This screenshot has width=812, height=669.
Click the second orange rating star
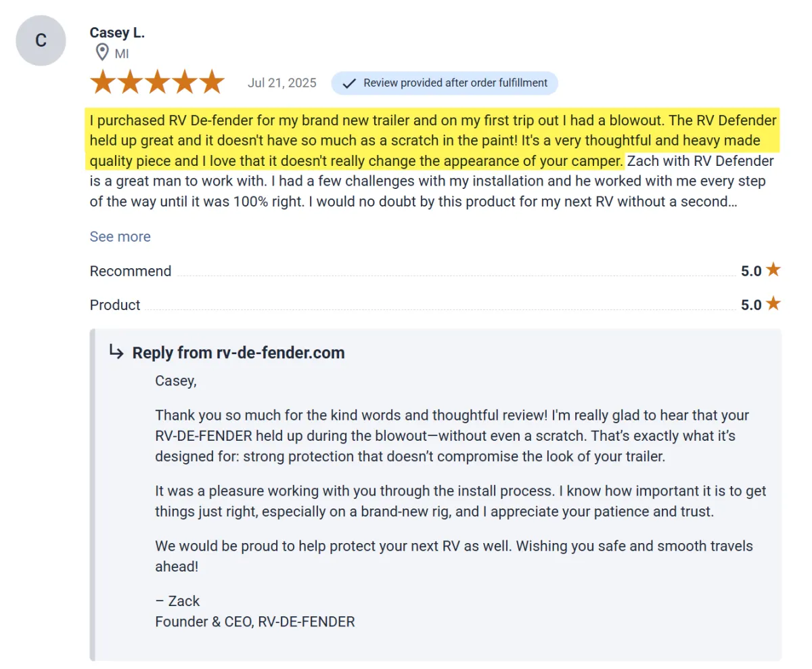[130, 83]
